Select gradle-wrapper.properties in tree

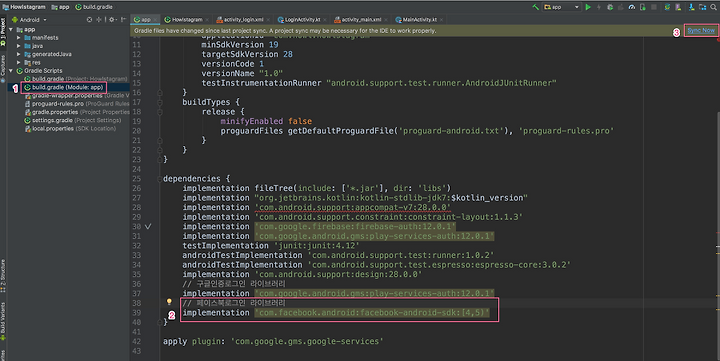(77, 96)
